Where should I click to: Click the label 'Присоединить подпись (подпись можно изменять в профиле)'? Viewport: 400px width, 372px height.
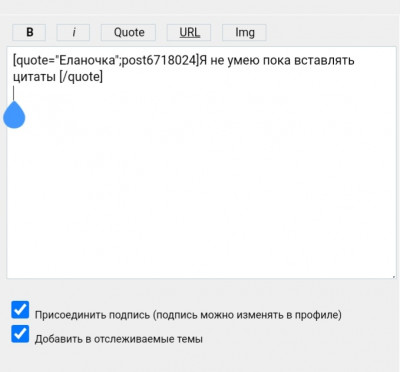coord(188,315)
